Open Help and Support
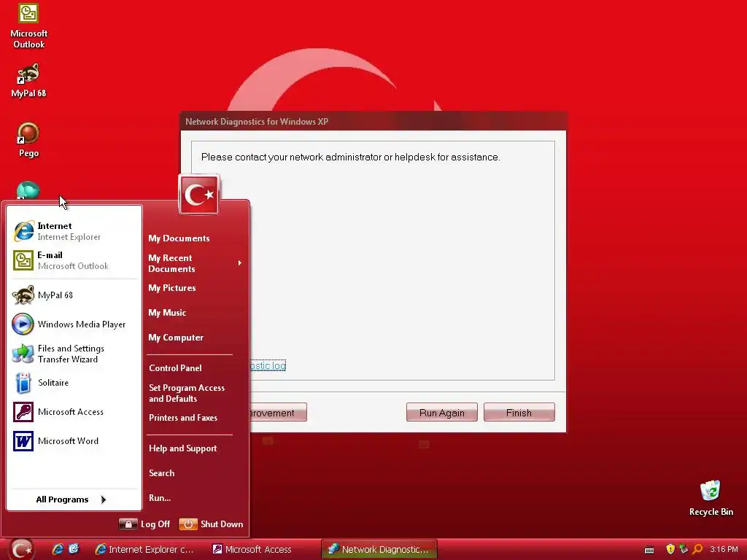 click(183, 448)
